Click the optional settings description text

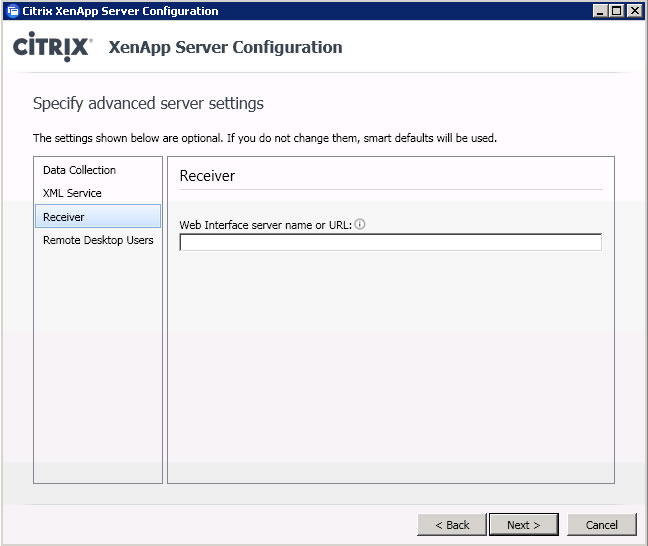coord(265,138)
